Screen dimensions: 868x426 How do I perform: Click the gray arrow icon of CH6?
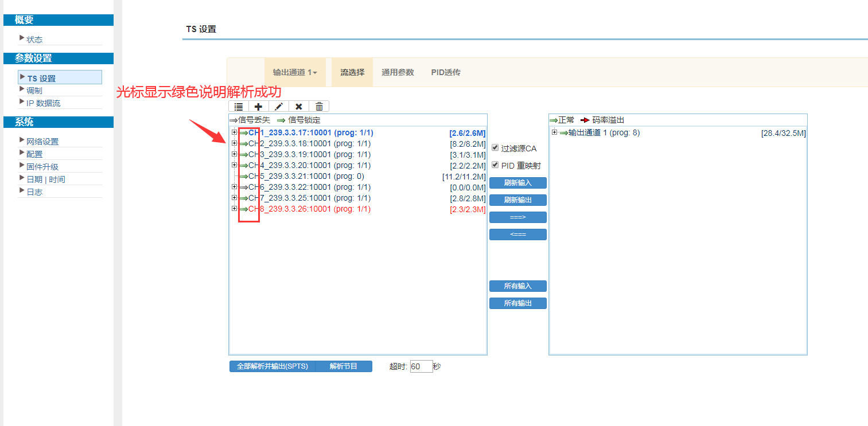click(244, 187)
